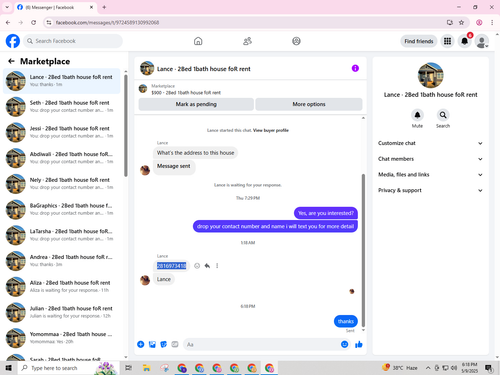Open Yomommaa's 2Bed 1bath house chat
This screenshot has width=500, height=375.
coord(62,338)
